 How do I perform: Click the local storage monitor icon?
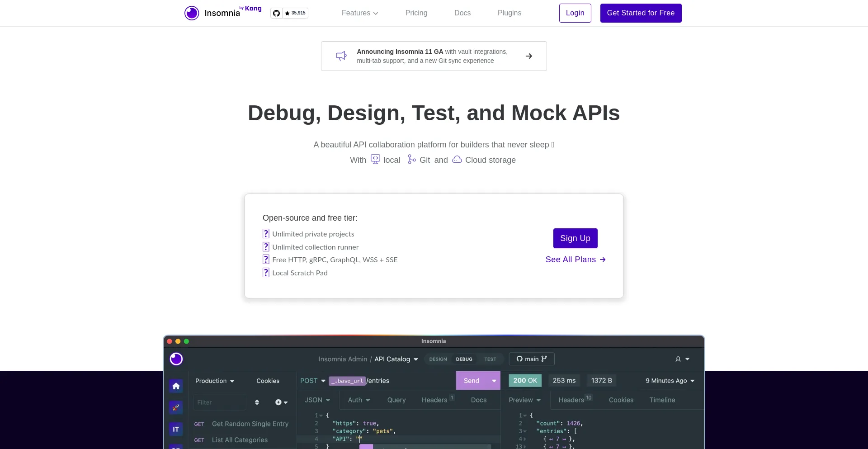pos(375,160)
